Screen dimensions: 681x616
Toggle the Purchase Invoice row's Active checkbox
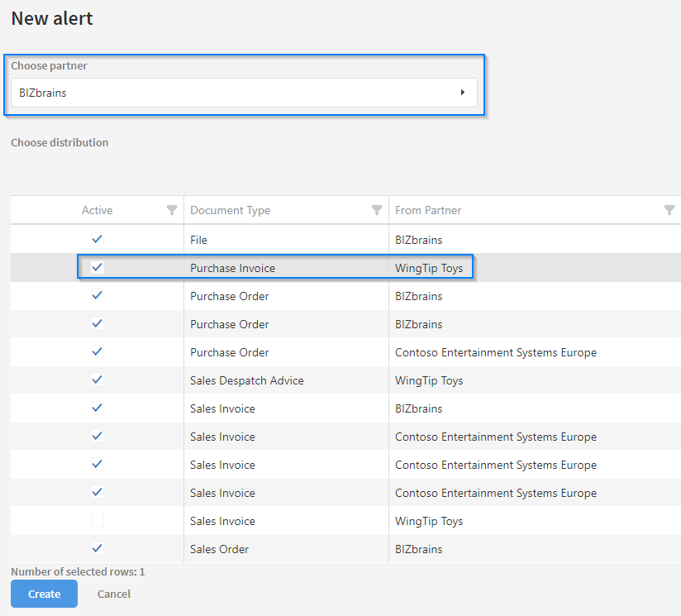(98, 267)
